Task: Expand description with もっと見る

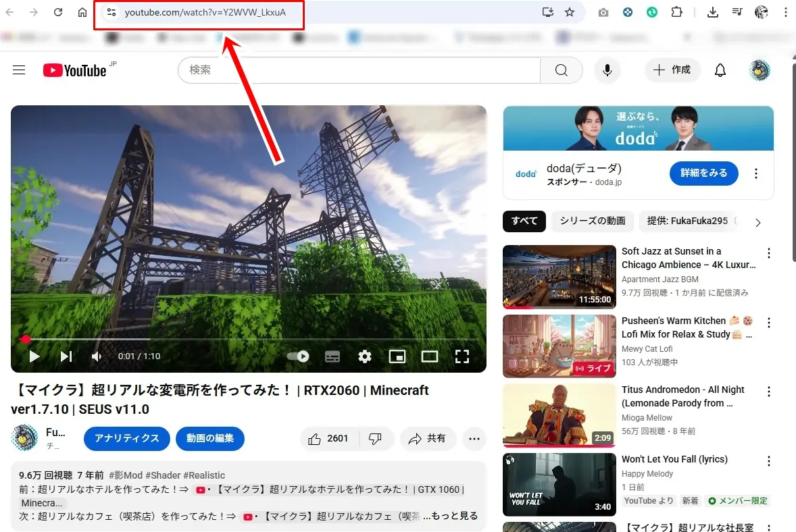Action: (454, 516)
